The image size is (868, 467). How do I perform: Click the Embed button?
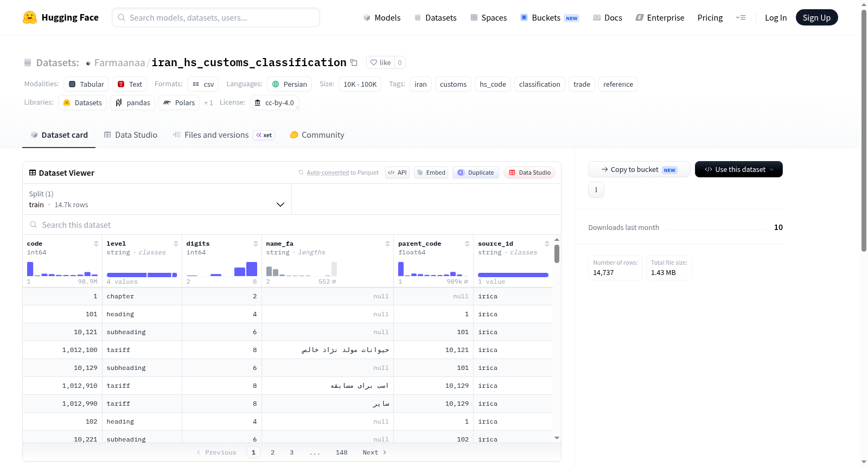click(x=431, y=172)
